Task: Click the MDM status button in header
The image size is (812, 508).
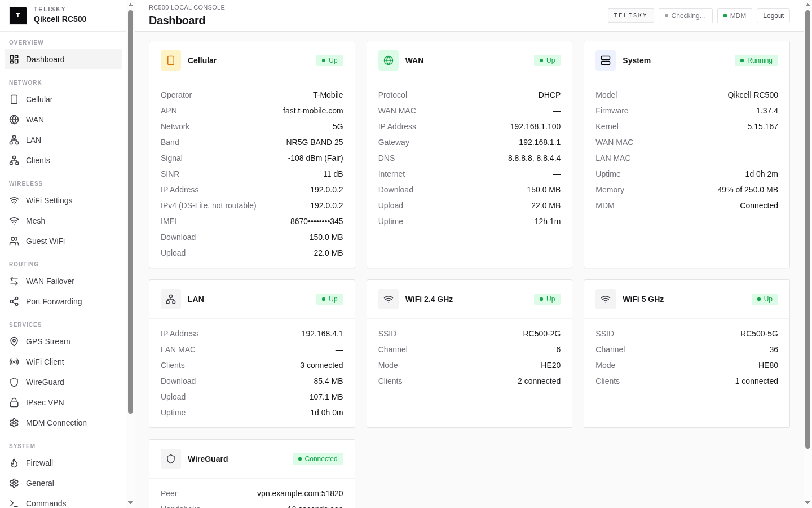Action: coord(735,16)
